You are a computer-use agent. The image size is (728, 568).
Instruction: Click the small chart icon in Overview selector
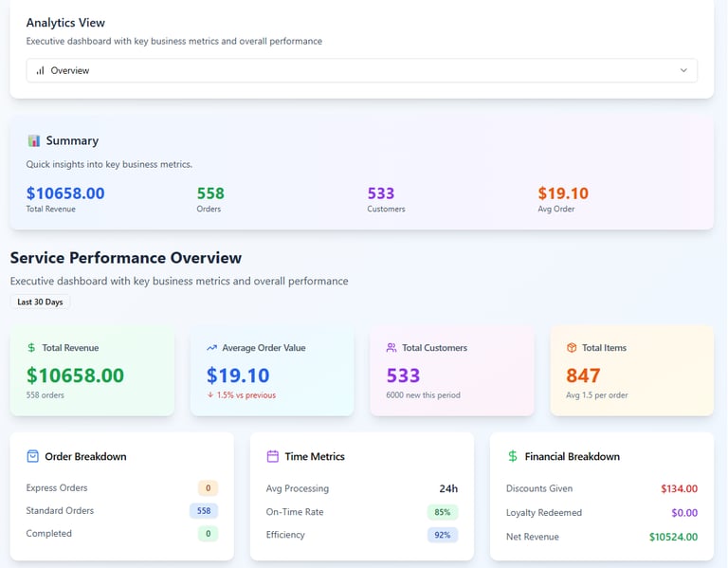click(40, 71)
